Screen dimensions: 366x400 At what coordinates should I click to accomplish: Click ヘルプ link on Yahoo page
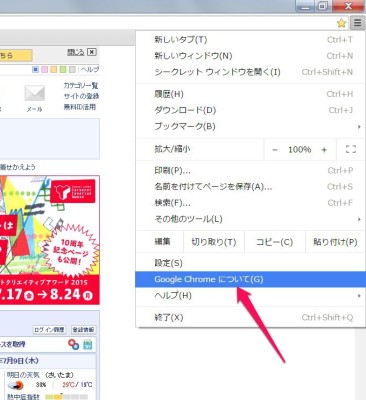pos(90,70)
